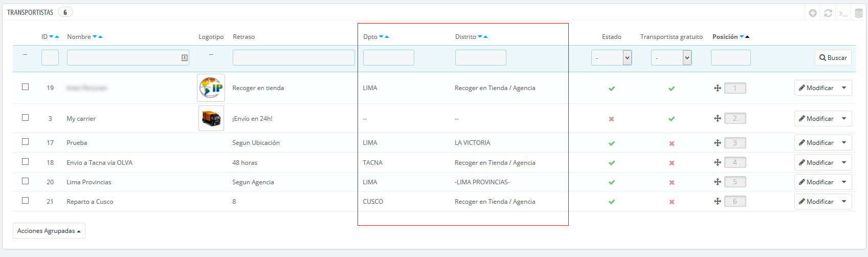This screenshot has height=257, width=868.
Task: Click the Posición column header
Action: [x=725, y=37]
